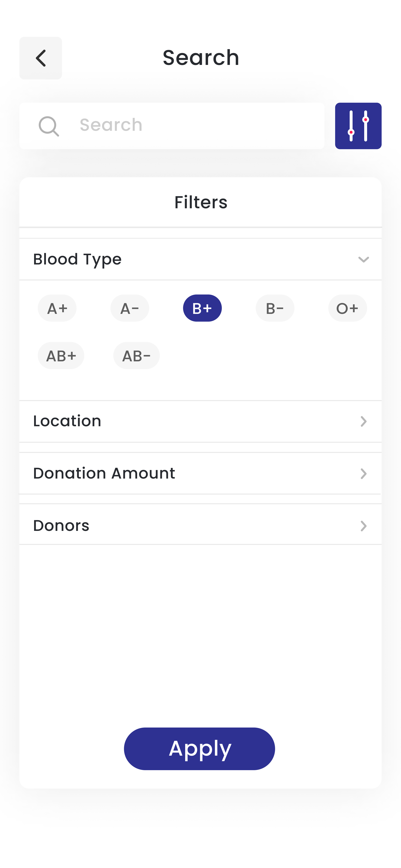Open the Location filter row

169,421
